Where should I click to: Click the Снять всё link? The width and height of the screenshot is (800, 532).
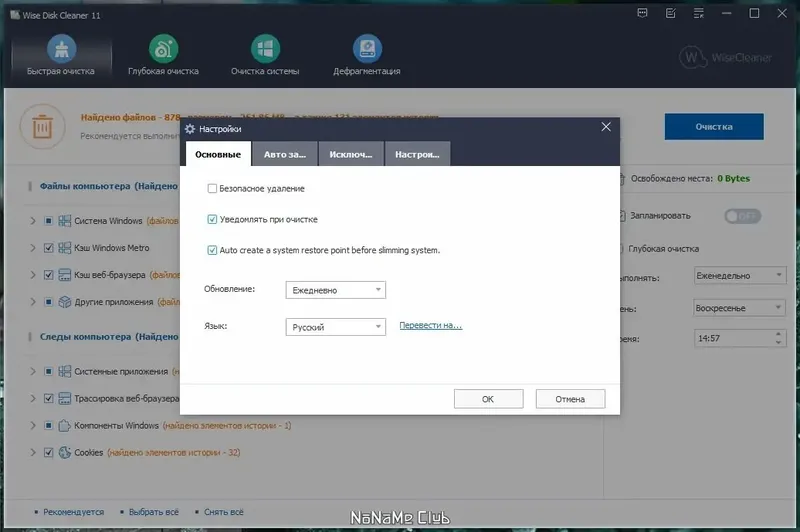coord(223,512)
